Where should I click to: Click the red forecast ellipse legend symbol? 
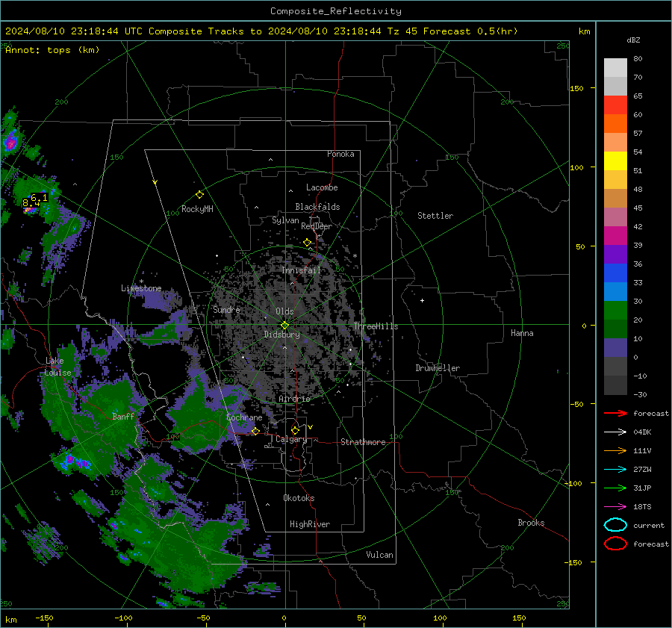coord(615,544)
